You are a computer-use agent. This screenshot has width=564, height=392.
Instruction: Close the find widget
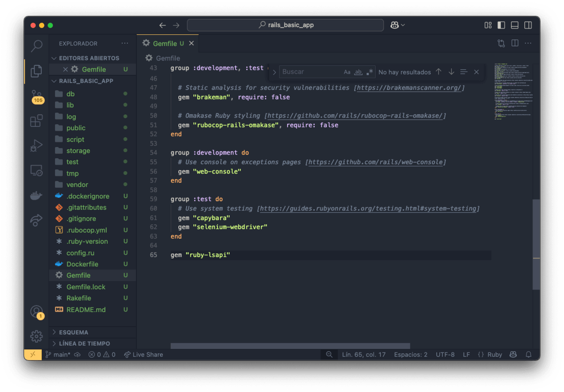click(x=477, y=72)
